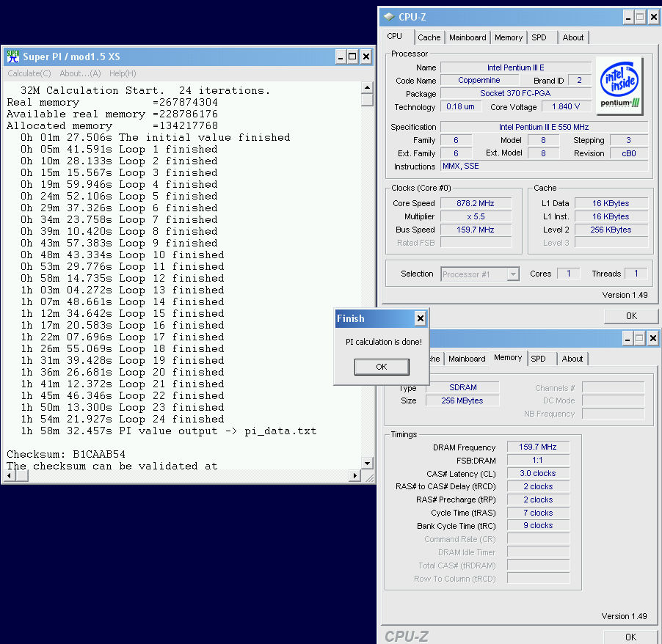Click the Loop 24 finished line

point(123,420)
